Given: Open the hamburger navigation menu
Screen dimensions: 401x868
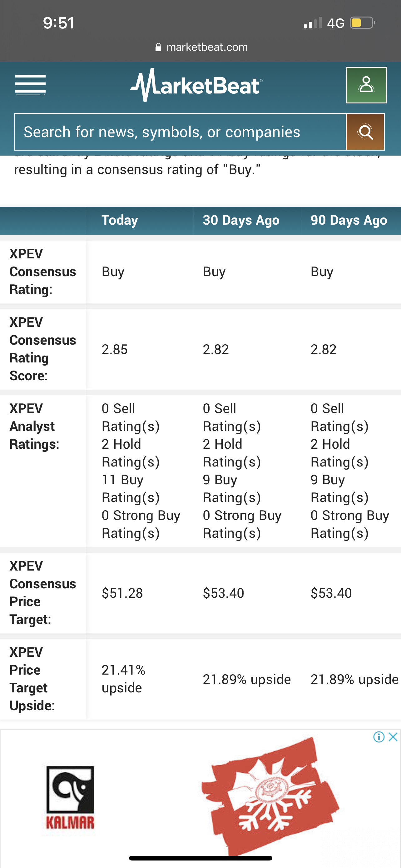Looking at the screenshot, I should click(x=30, y=85).
